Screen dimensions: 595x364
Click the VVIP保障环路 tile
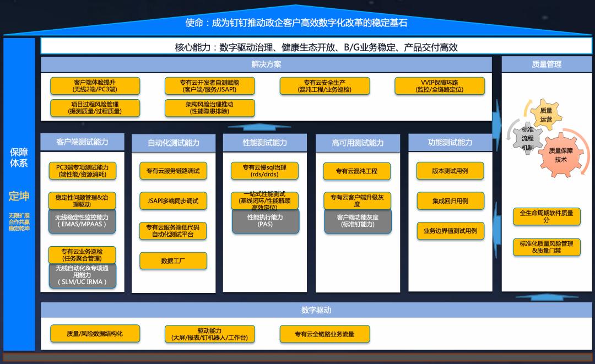[x=440, y=86]
